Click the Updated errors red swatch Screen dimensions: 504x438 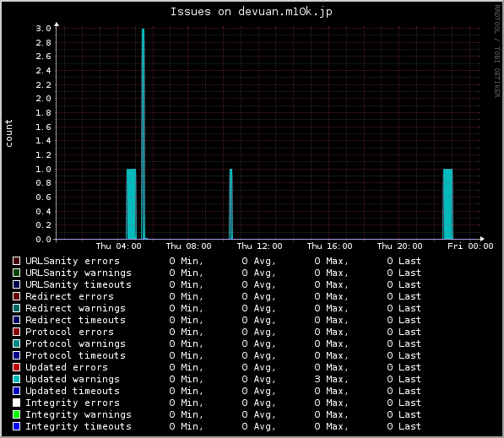(16, 367)
